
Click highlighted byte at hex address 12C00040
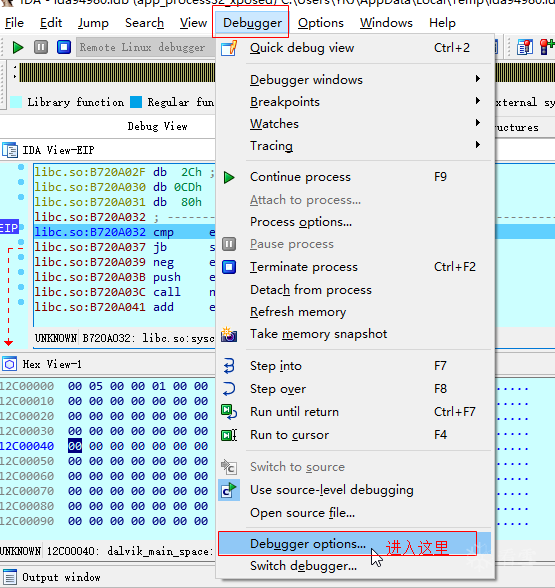75,446
